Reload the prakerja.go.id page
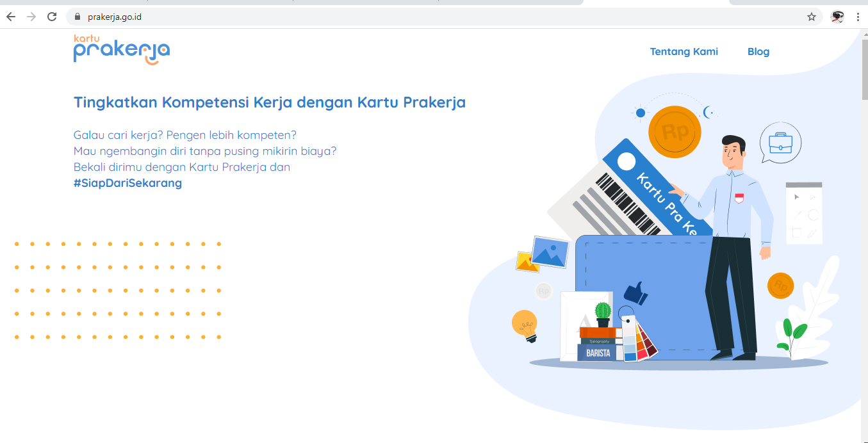Image resolution: width=868 pixels, height=443 pixels. coord(52,17)
